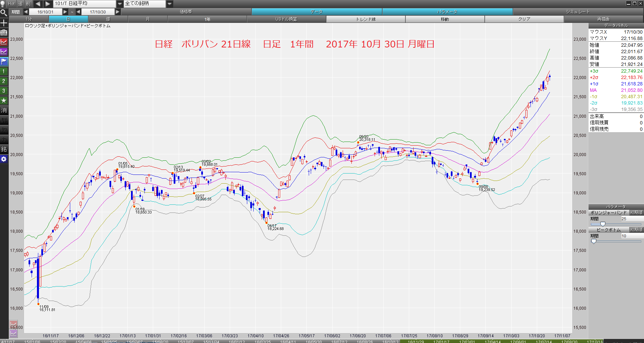Viewport: 644px width, 343px height.
Task: Click the 銘 stock list sidebar button
Action: point(4,149)
